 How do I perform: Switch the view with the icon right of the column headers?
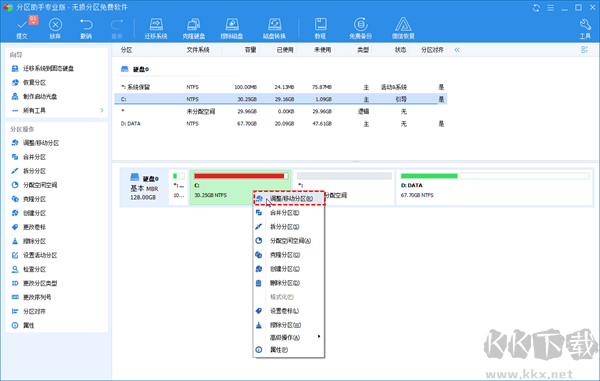click(x=584, y=50)
